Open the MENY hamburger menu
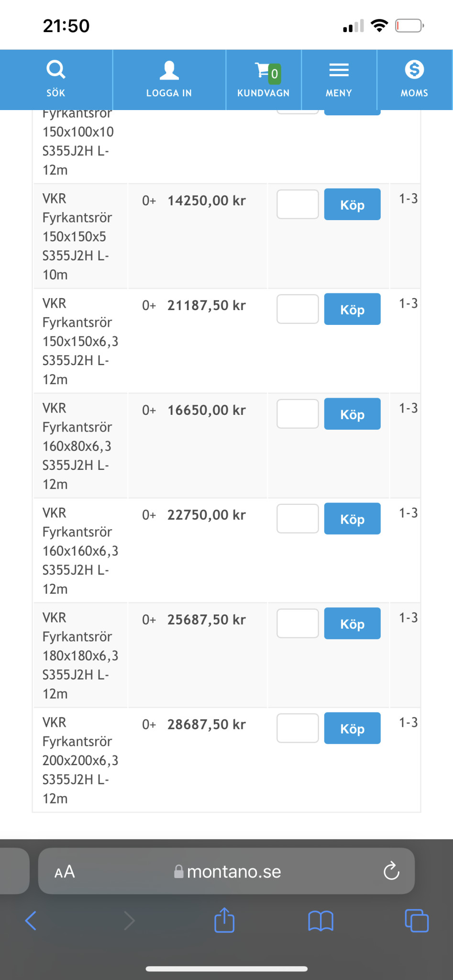This screenshot has width=453, height=980. click(339, 71)
